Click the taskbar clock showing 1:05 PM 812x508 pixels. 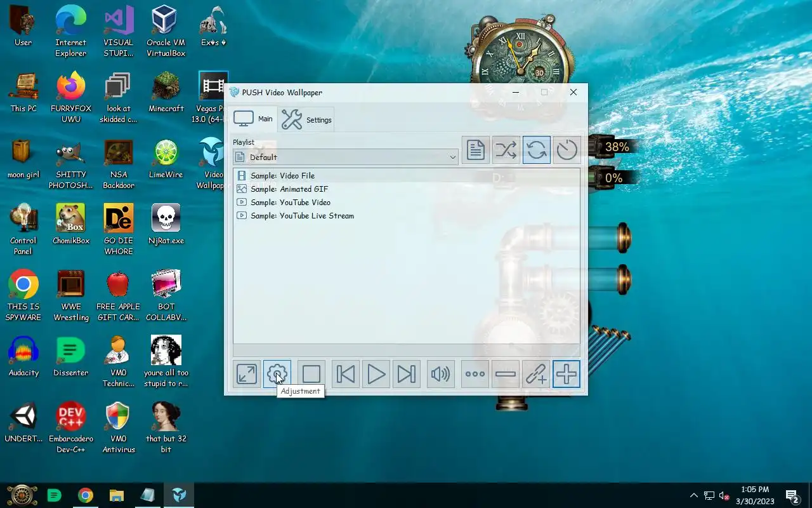point(755,495)
